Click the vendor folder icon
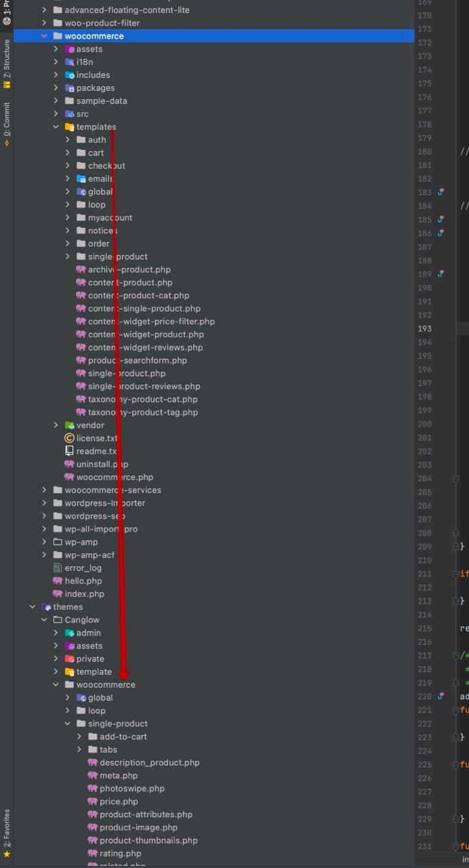The width and height of the screenshot is (469, 868). point(69,425)
